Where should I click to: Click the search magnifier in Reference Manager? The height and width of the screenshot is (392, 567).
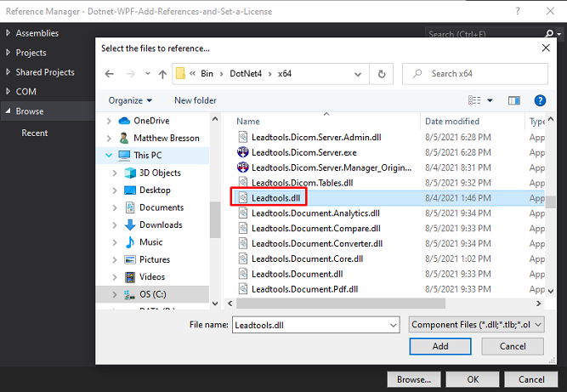click(549, 34)
